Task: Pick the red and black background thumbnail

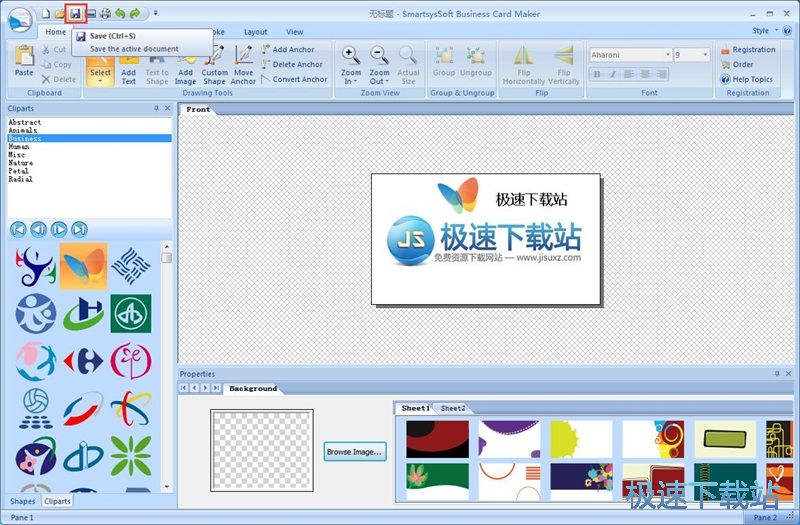Action: (437, 439)
